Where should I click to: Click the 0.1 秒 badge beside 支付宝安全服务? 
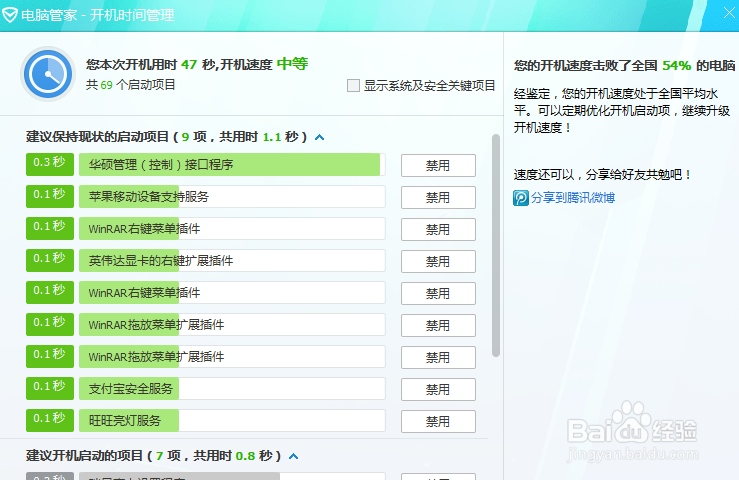coord(50,388)
